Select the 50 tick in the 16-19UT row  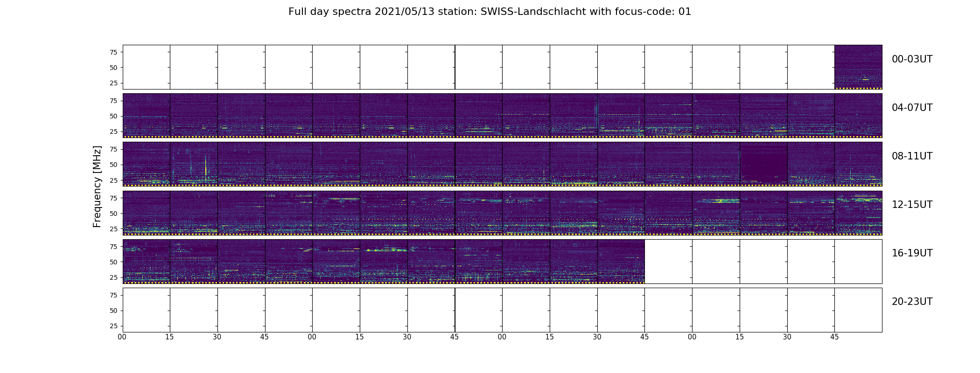[113, 262]
